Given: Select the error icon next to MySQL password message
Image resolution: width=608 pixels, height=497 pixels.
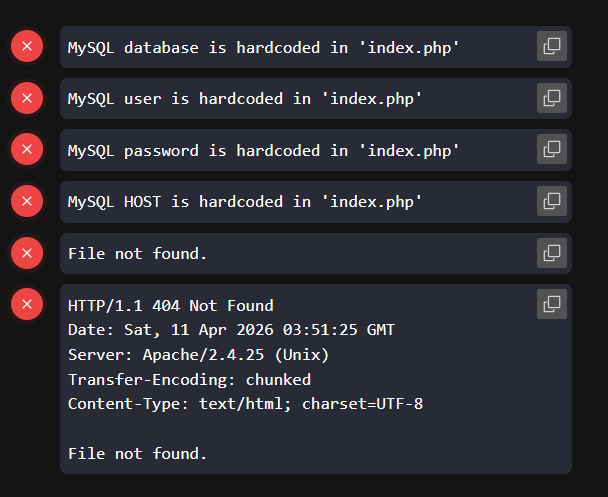Looking at the screenshot, I should pyautogui.click(x=27, y=150).
